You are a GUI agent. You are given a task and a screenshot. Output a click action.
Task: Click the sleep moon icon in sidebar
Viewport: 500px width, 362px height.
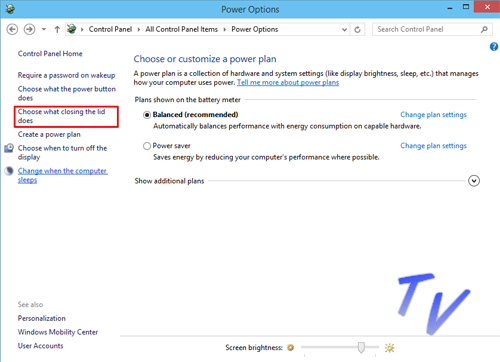point(9,171)
